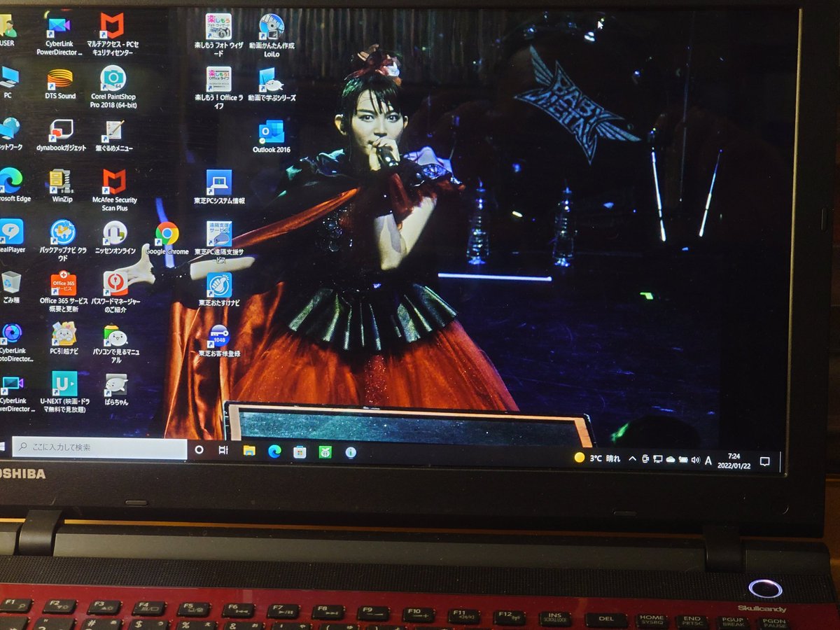Open the ごみ箱 recycle bin
The height and width of the screenshot is (630, 840).
tap(10, 287)
